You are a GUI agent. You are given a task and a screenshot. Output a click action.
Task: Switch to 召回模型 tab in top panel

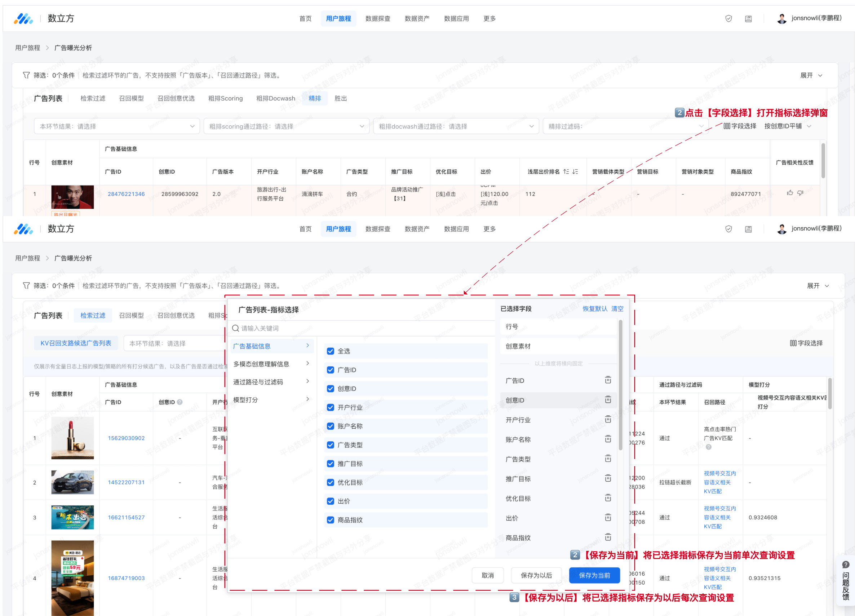coord(131,98)
